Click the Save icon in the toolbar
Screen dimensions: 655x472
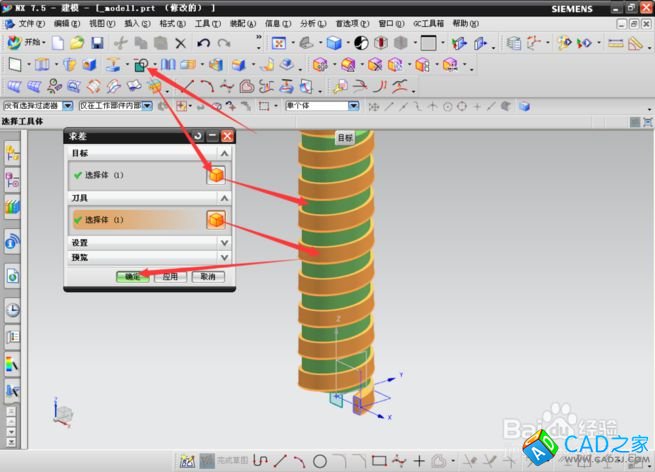coord(97,43)
